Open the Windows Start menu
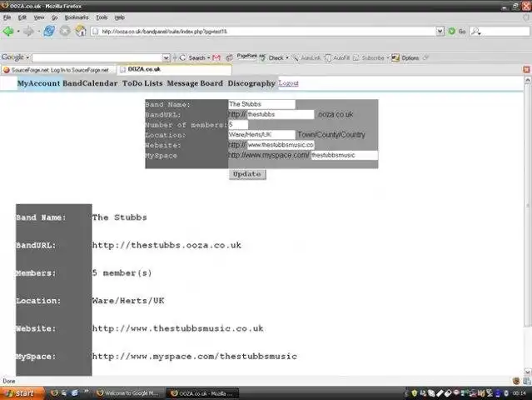This screenshot has height=400, width=532. [22, 393]
